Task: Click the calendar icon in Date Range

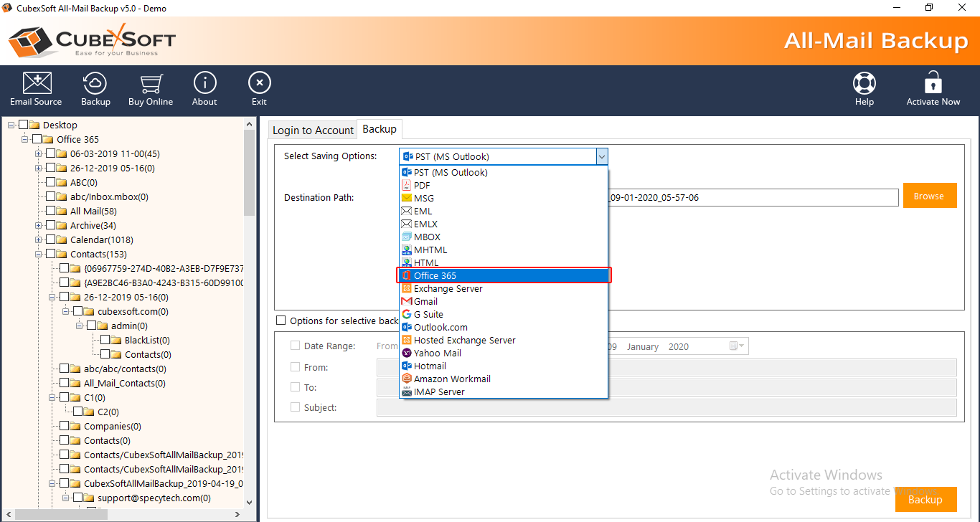Action: click(734, 346)
